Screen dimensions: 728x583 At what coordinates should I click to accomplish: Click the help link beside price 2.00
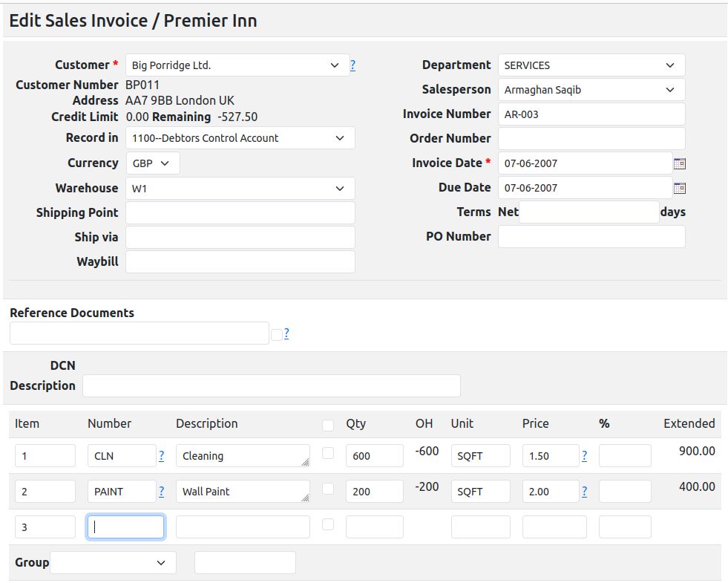click(585, 491)
